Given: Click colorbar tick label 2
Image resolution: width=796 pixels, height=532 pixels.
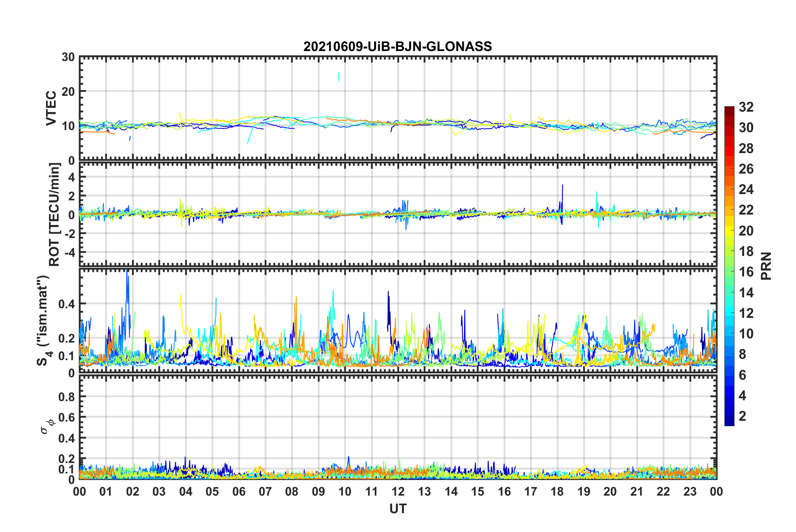Looking at the screenshot, I should (742, 416).
